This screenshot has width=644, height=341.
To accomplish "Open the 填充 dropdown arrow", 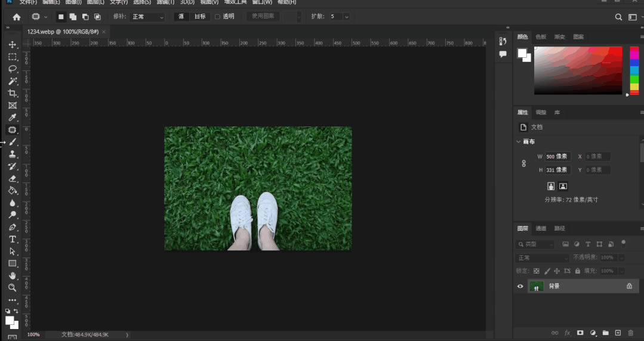I will [621, 271].
